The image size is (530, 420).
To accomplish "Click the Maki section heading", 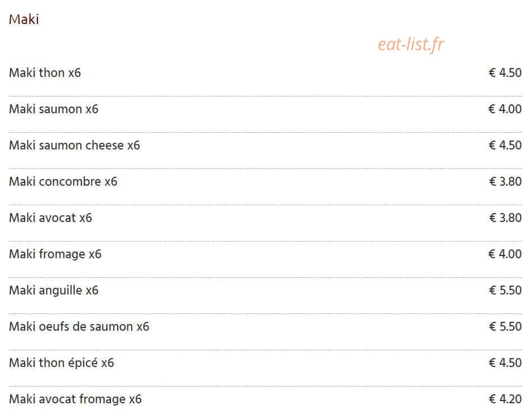I will pyautogui.click(x=23, y=20).
